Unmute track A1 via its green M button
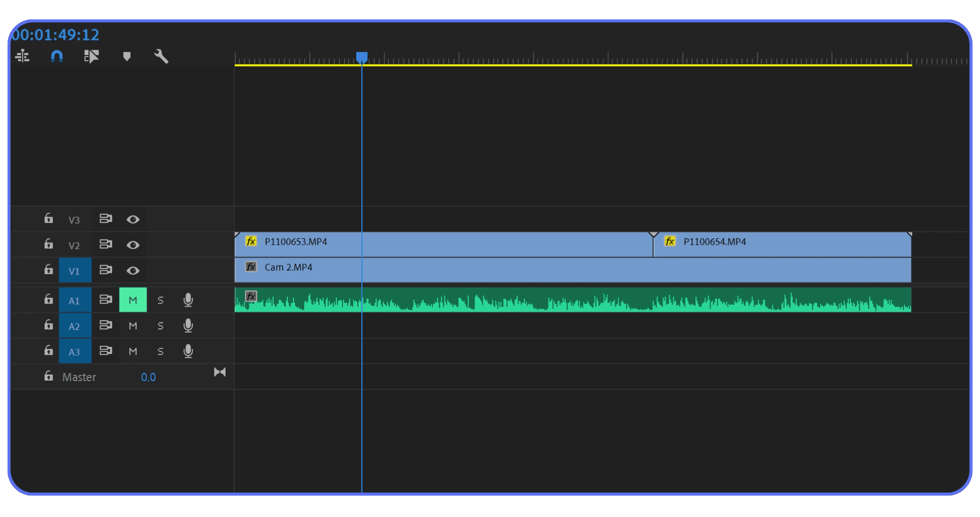This screenshot has width=980, height=517. [x=133, y=300]
